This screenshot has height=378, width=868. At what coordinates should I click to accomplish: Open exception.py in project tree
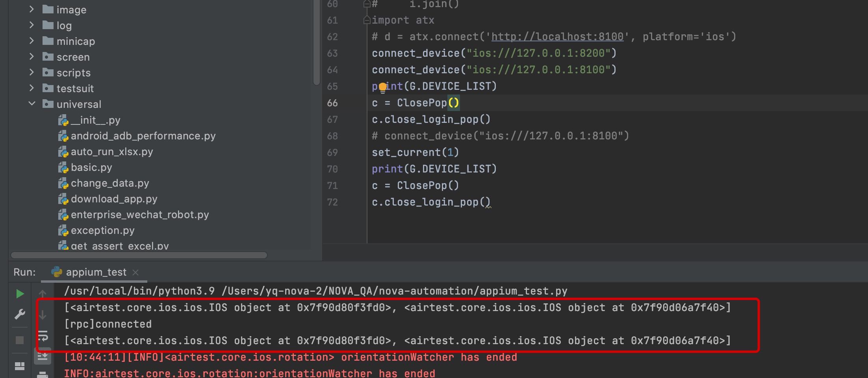tap(102, 230)
